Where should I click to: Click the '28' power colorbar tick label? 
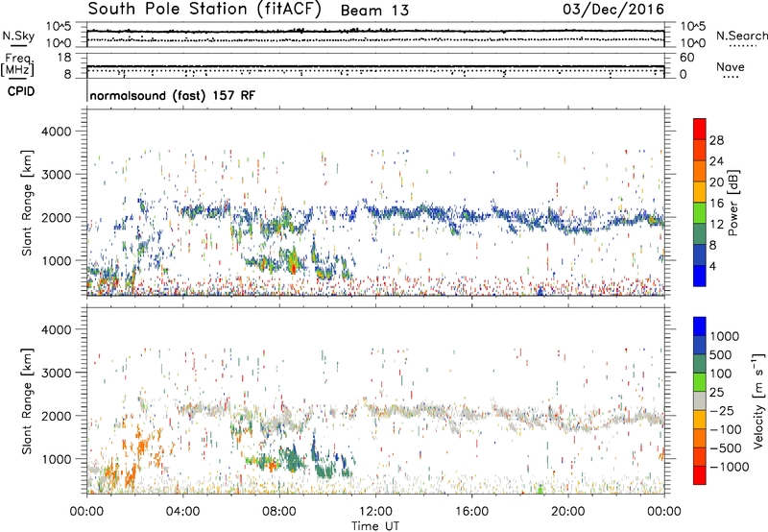(716, 140)
